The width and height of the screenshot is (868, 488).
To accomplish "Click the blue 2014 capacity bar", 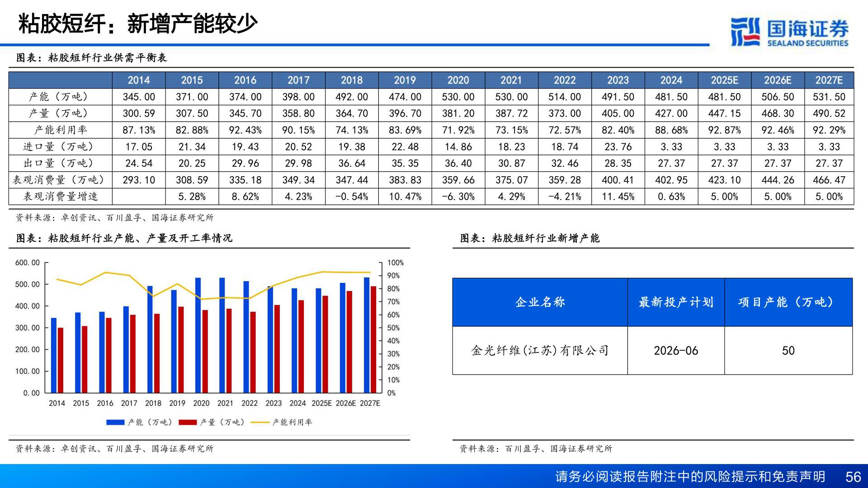I will 54,355.
